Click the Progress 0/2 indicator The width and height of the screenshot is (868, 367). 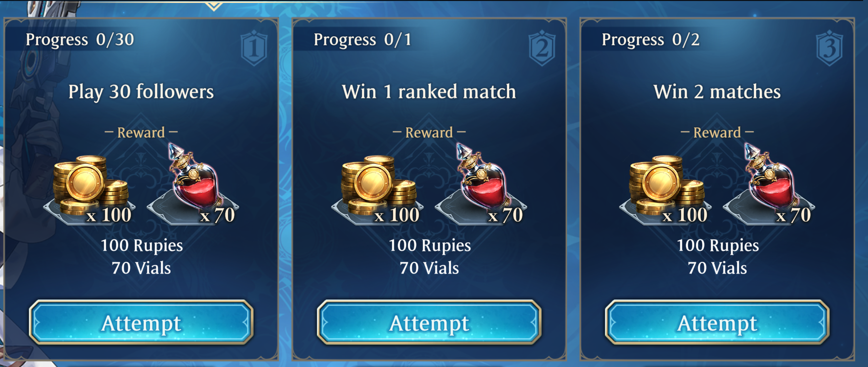[x=650, y=39]
